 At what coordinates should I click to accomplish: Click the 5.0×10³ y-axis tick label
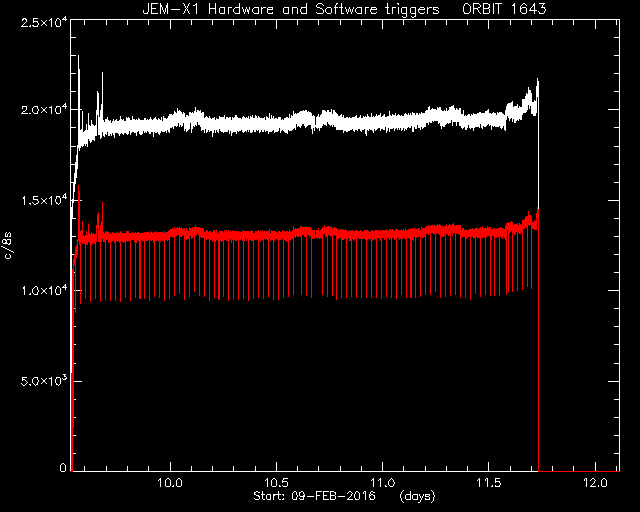(x=44, y=381)
